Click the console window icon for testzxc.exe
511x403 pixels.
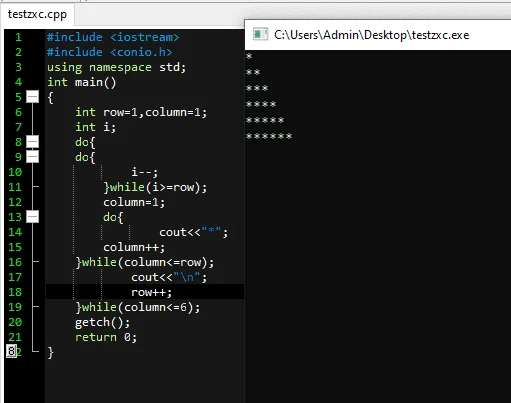260,34
